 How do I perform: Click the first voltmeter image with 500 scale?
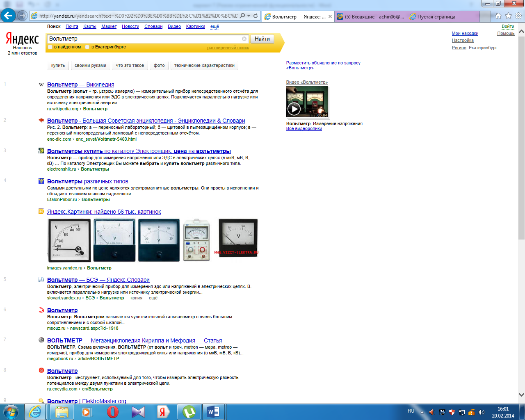coord(69,240)
